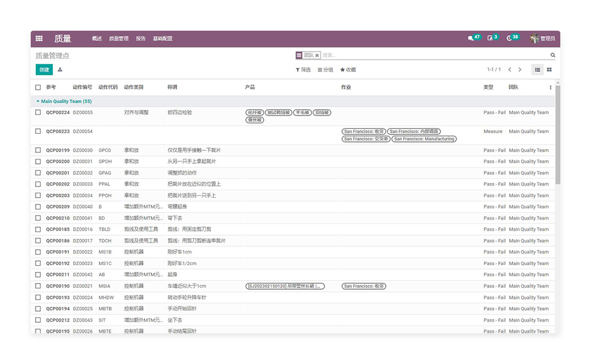Tick the checkbox for QCP00224

click(38, 112)
